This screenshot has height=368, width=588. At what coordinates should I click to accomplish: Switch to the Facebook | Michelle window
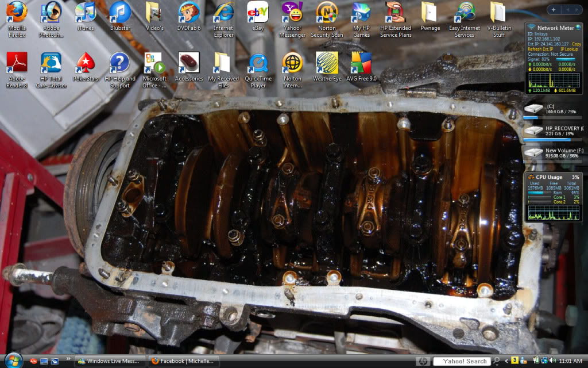183,362
